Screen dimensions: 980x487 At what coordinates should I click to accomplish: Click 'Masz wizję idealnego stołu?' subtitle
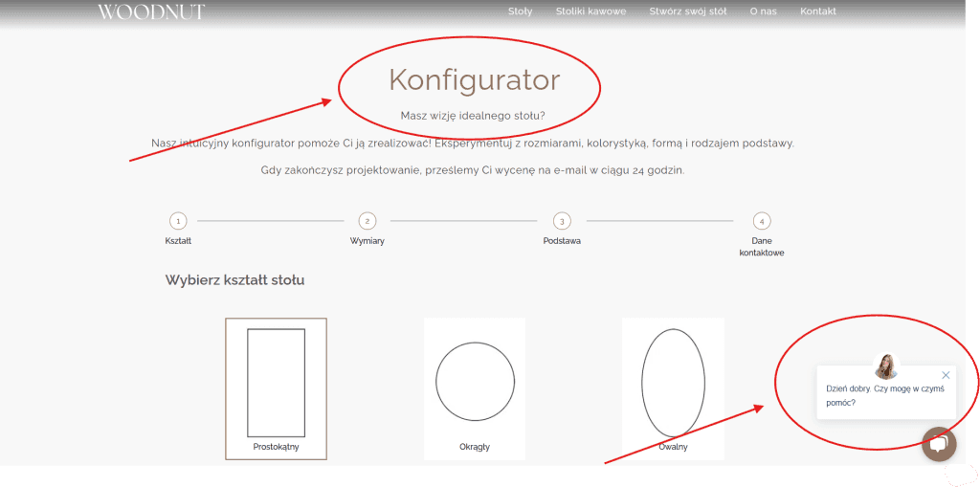tap(473, 116)
